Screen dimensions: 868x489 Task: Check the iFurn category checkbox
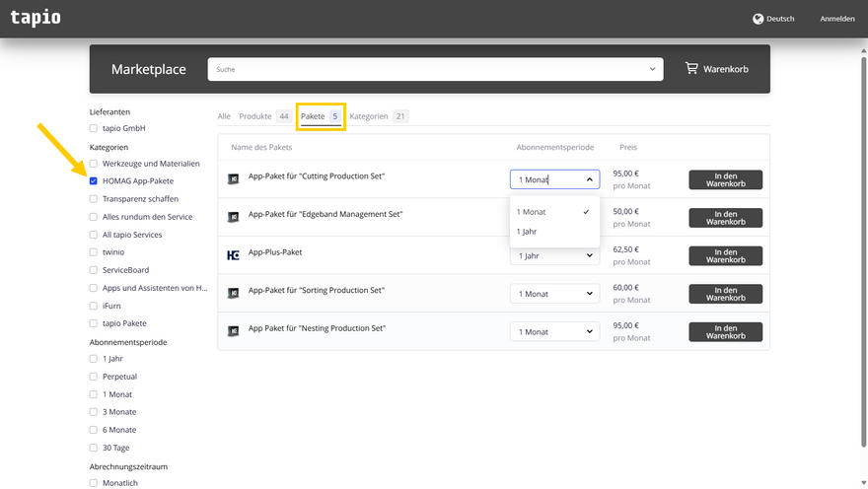tap(93, 306)
